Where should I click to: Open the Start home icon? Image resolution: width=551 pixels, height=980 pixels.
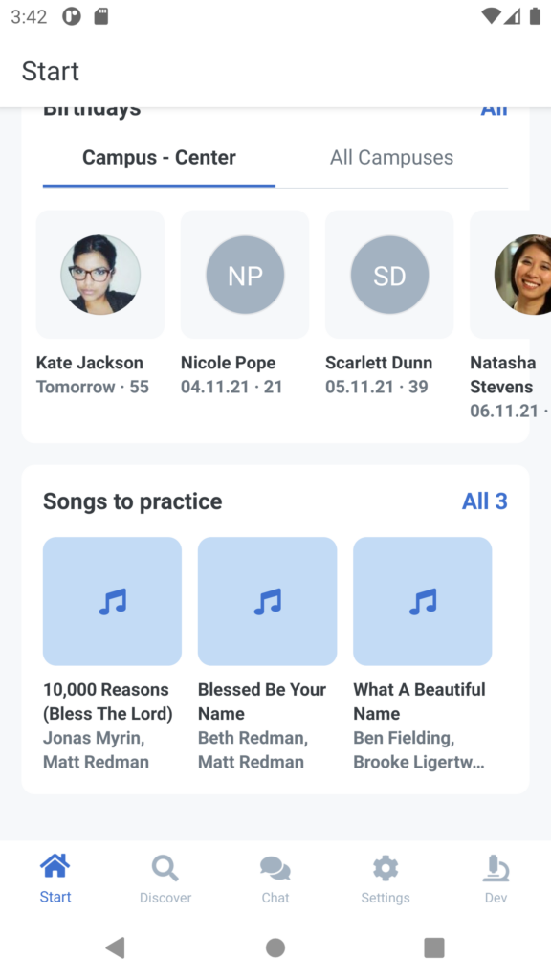click(x=55, y=865)
